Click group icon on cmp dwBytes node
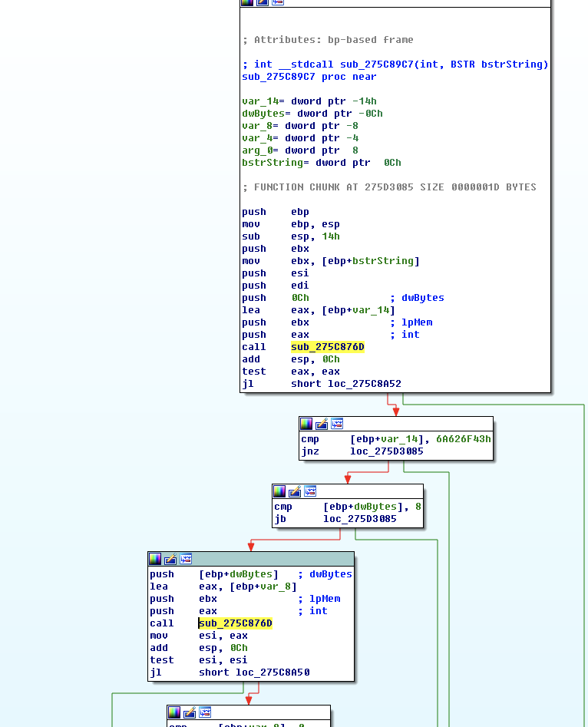588x727 pixels. [309, 491]
